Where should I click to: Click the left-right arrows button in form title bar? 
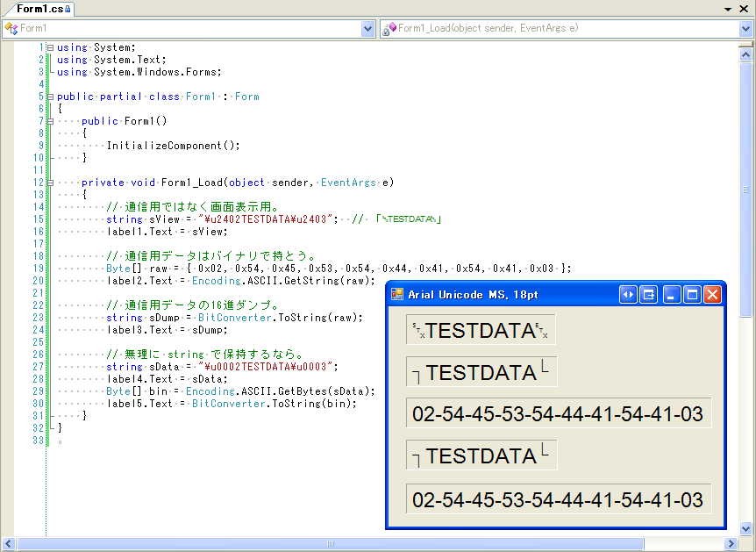pos(628,294)
